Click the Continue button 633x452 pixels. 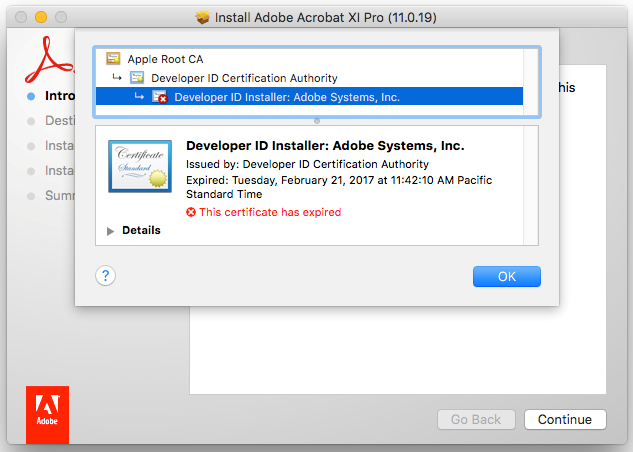pos(565,420)
